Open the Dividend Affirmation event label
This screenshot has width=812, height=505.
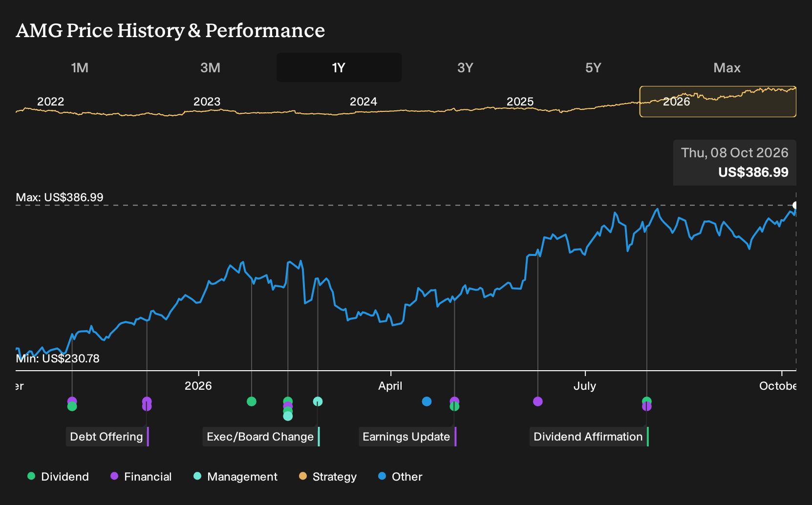click(589, 437)
